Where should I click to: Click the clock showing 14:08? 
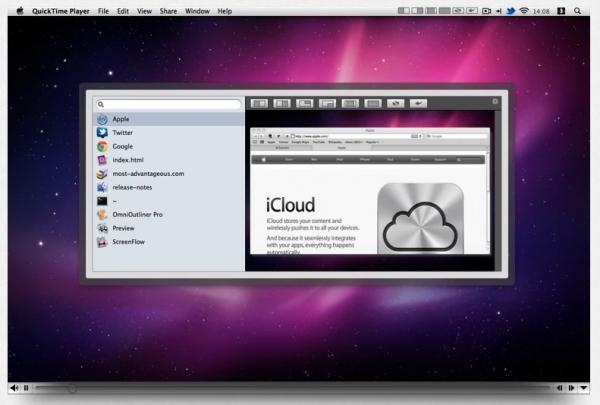(x=541, y=11)
